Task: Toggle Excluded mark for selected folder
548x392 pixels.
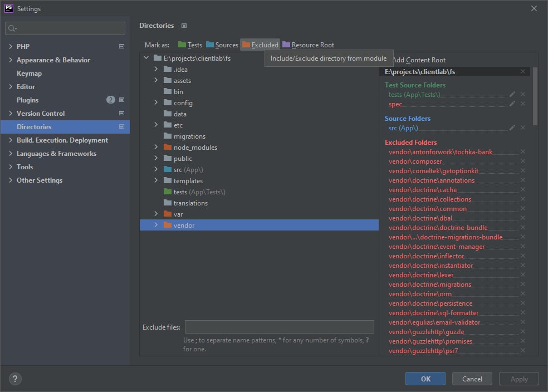Action: tap(260, 45)
